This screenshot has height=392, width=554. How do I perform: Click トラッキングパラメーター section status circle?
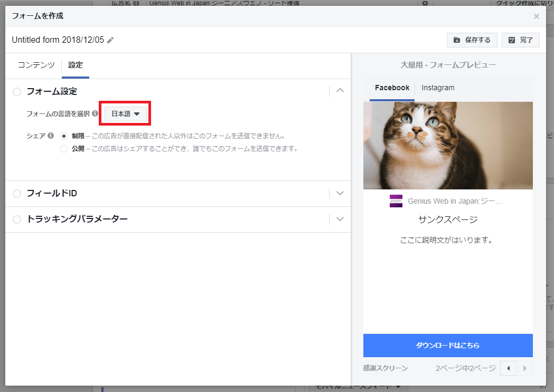[17, 219]
